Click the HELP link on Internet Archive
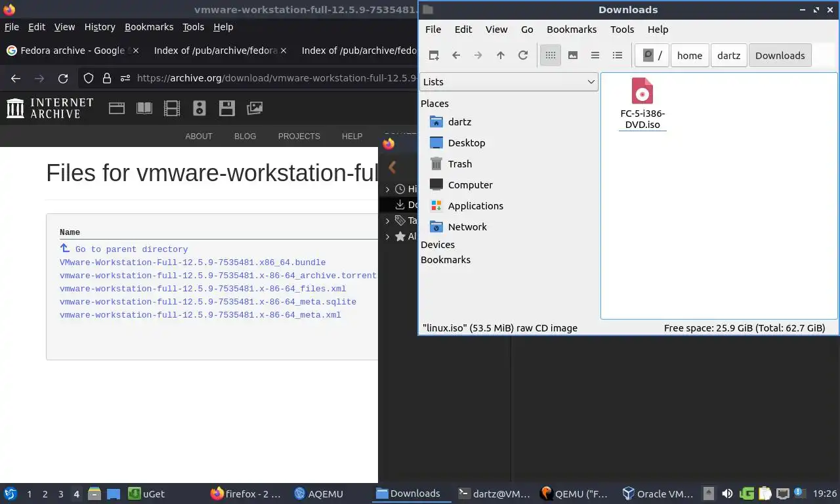 [x=352, y=136]
